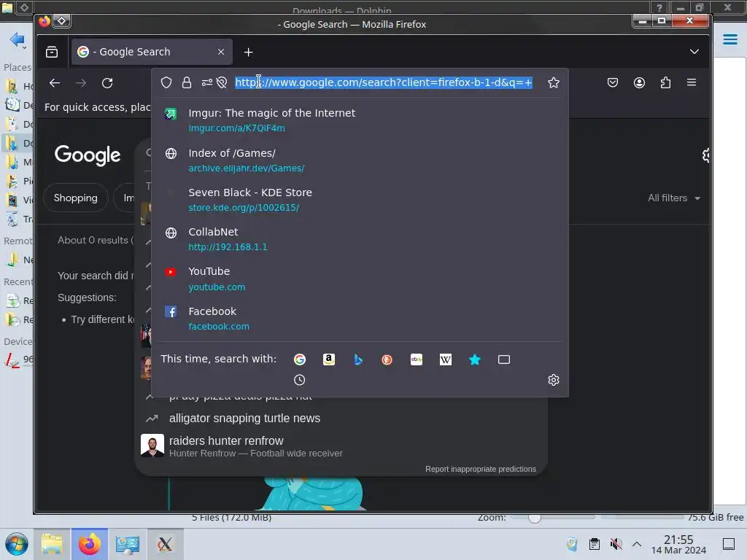Select Seven Black - KDE Store suggestion

coord(360,200)
